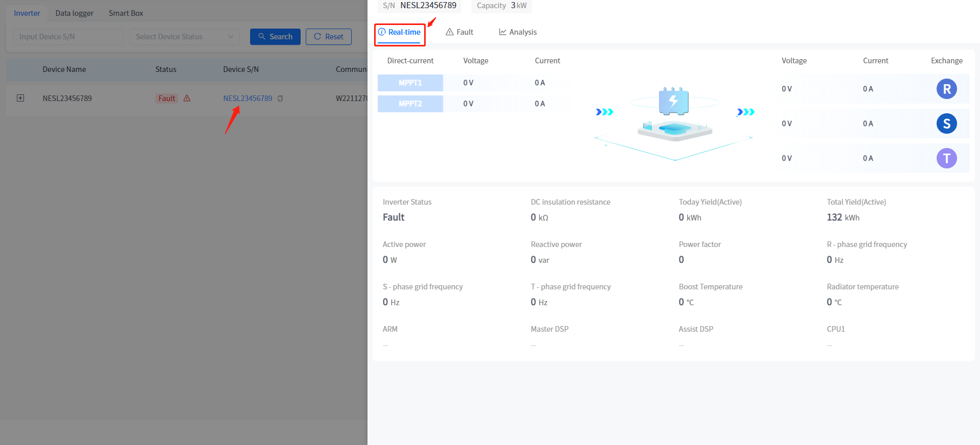
Task: Focus the Input Device S/N field
Action: [x=68, y=37]
